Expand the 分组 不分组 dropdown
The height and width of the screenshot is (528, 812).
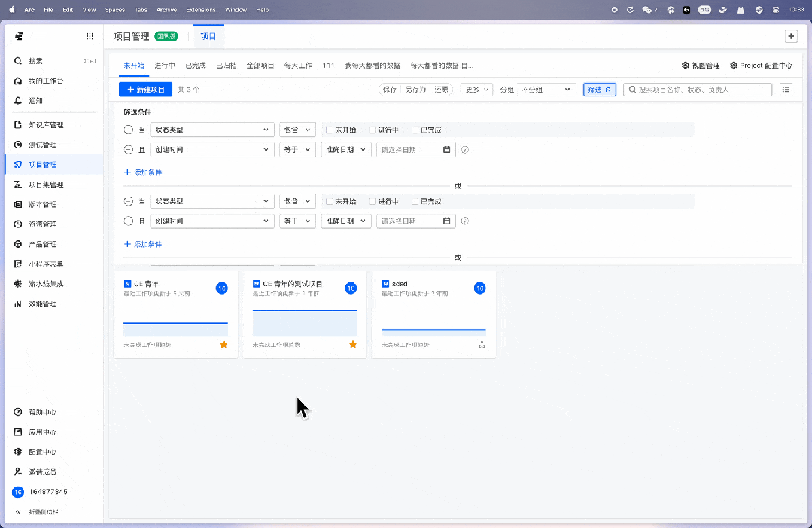point(547,90)
